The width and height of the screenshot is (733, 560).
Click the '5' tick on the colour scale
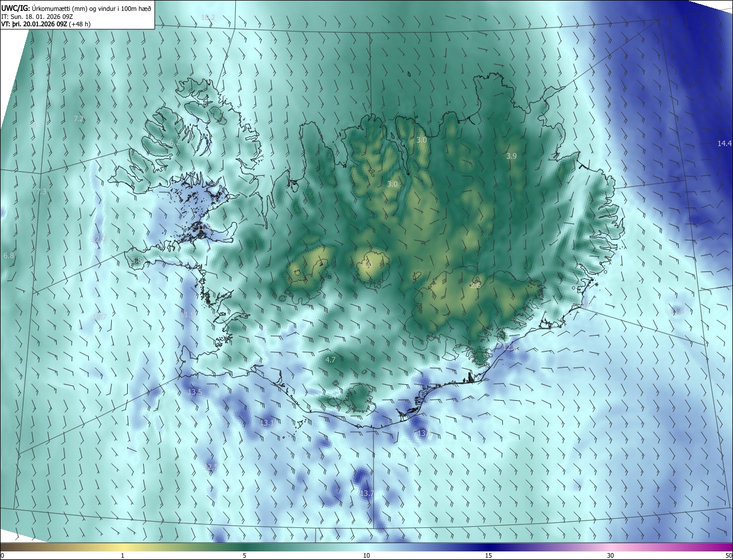(x=245, y=555)
